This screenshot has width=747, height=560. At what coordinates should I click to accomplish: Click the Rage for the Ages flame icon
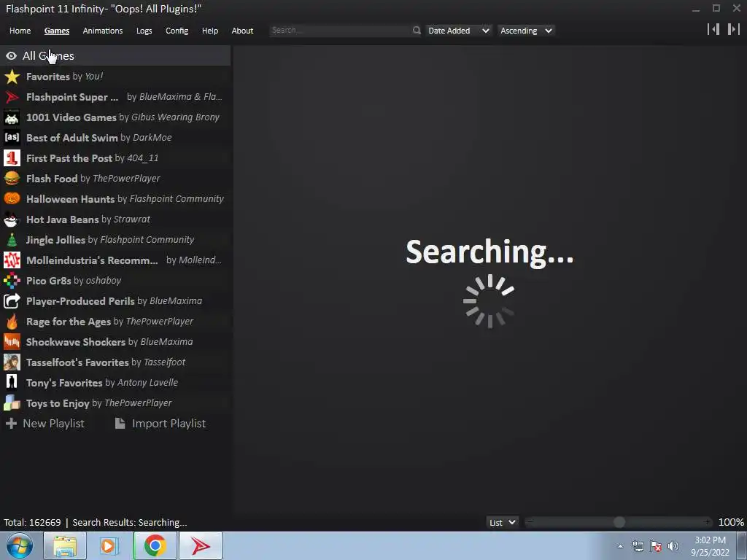[12, 322]
